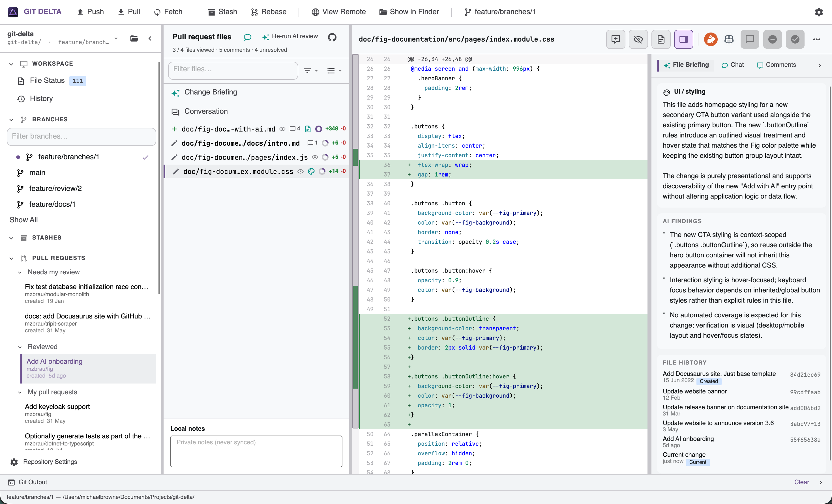Collapse the BRANCHES section
The height and width of the screenshot is (504, 832).
coord(12,120)
